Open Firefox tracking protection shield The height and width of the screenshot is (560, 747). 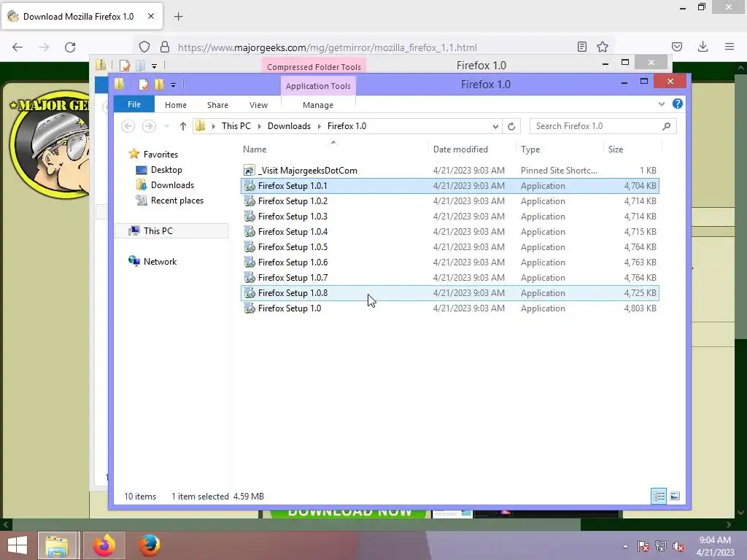tap(144, 47)
